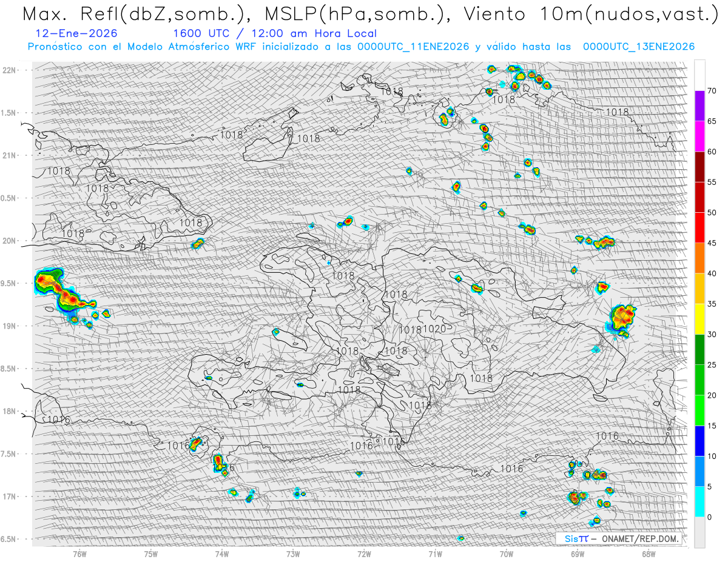Click the colorbar value '35'
The image size is (728, 562).
712,304
